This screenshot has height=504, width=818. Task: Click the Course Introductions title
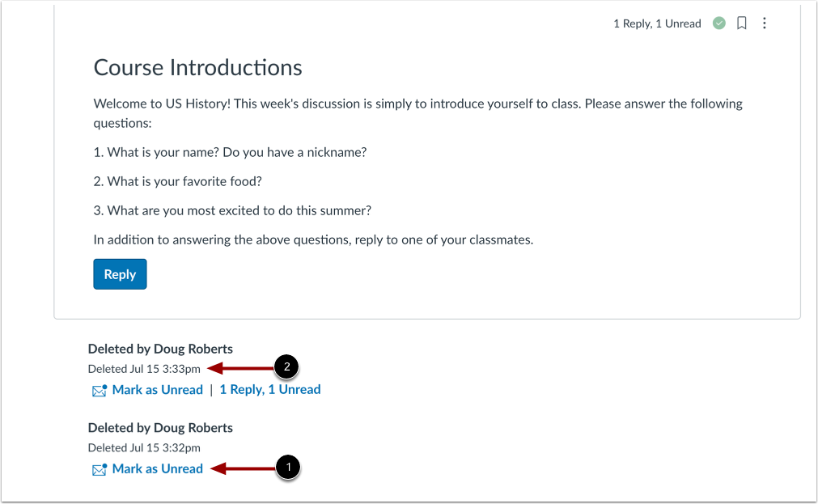point(197,67)
